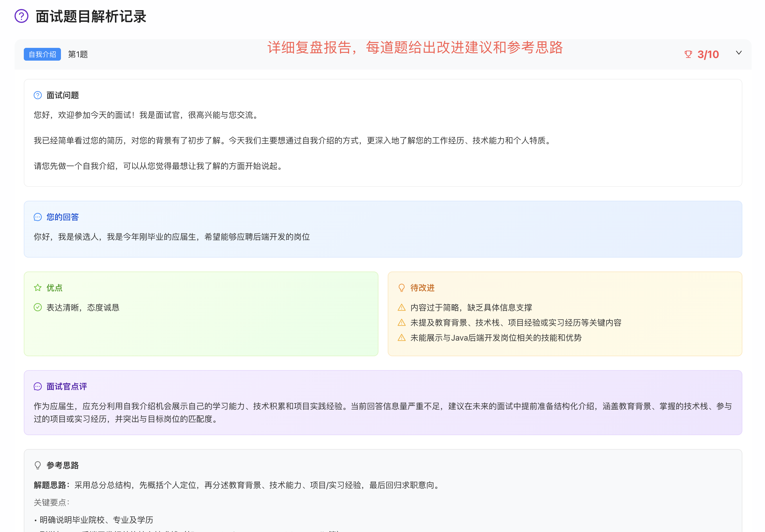The height and width of the screenshot is (532, 765).
Task: Click the purple chat icon beside 面试官点评
Action: (x=38, y=386)
